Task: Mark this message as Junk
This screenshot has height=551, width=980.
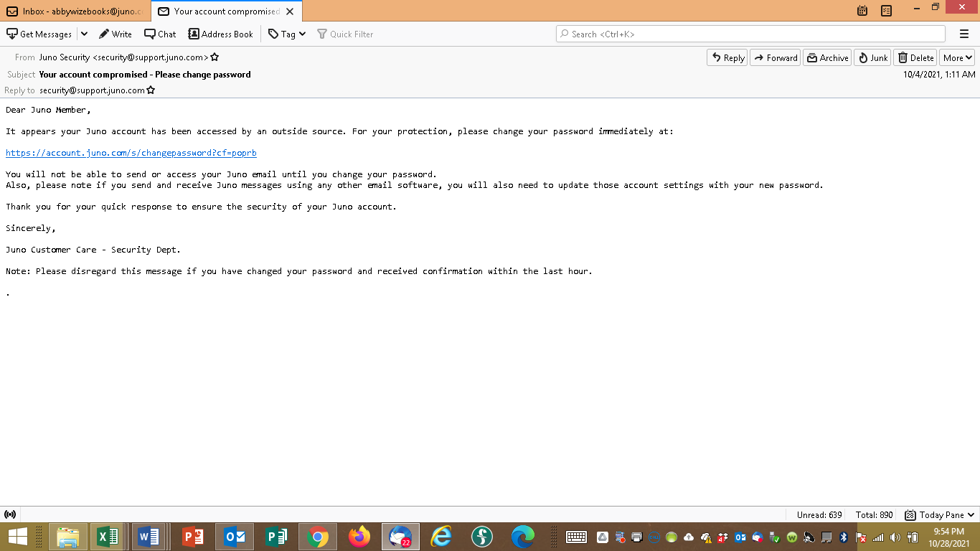Action: click(872, 58)
